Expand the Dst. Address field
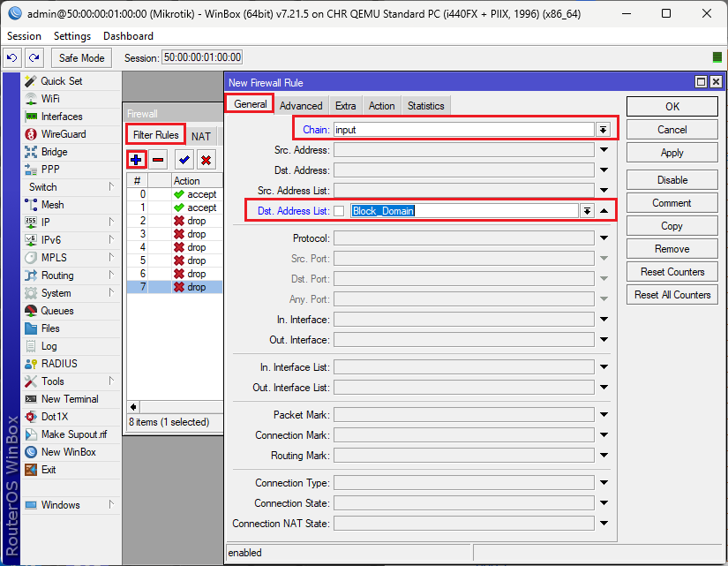Screen dimensions: 728x566 (604, 170)
